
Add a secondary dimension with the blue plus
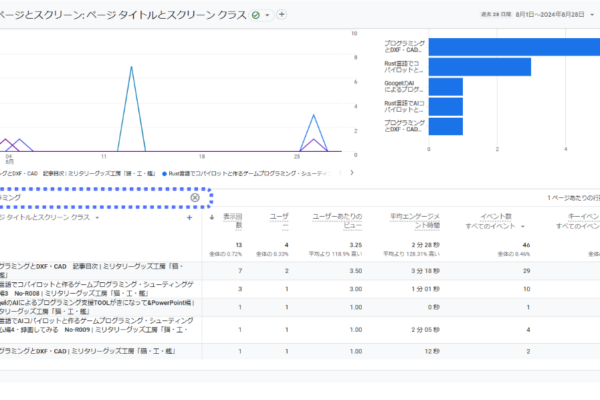point(189,217)
